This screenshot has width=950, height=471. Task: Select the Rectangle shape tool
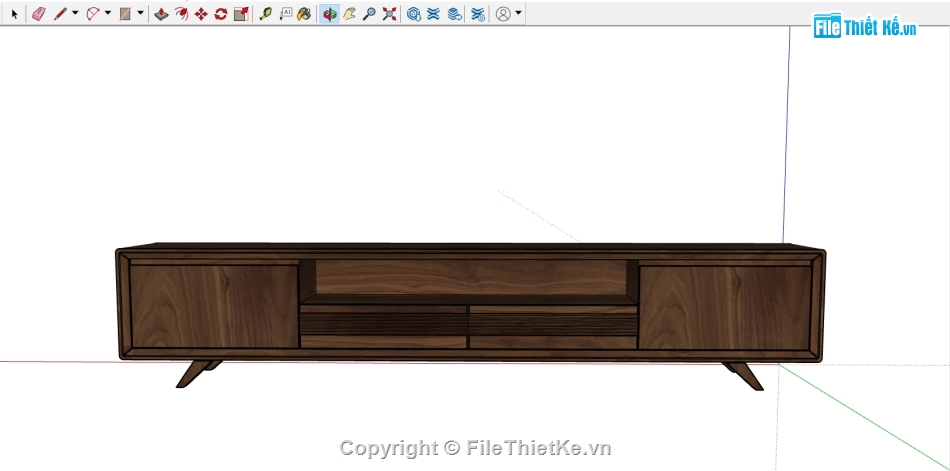pos(125,14)
